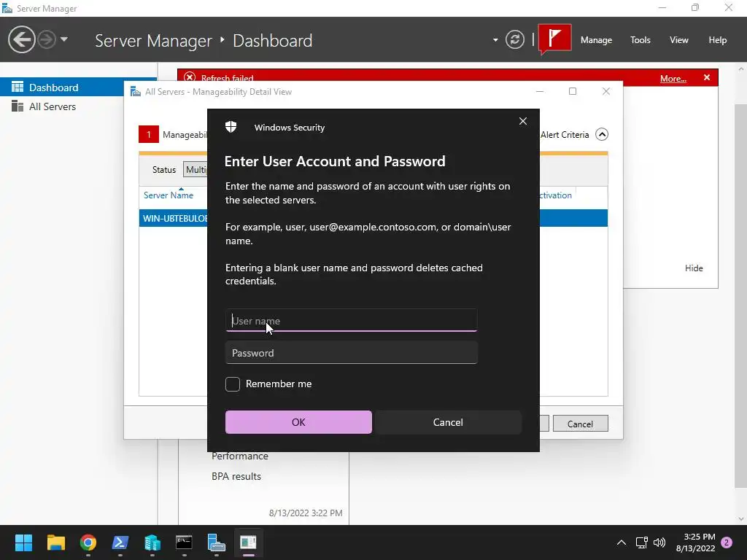Click the Activation column header

pyautogui.click(x=555, y=195)
